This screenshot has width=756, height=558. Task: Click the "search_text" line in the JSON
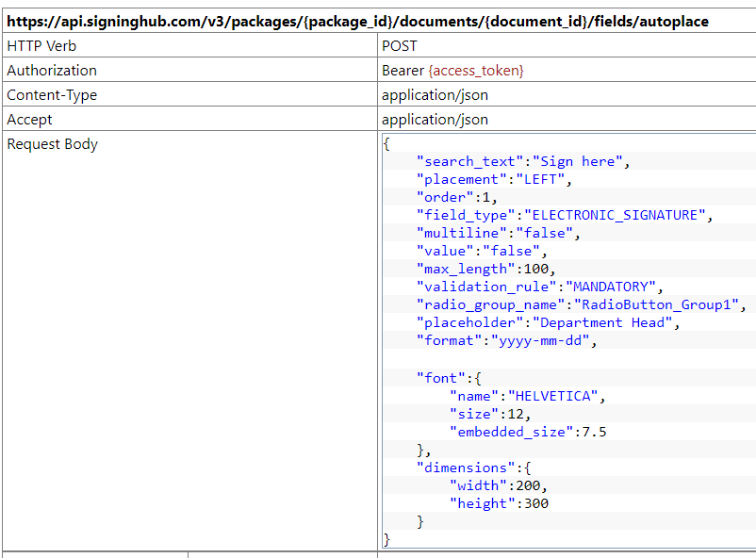pos(522,161)
